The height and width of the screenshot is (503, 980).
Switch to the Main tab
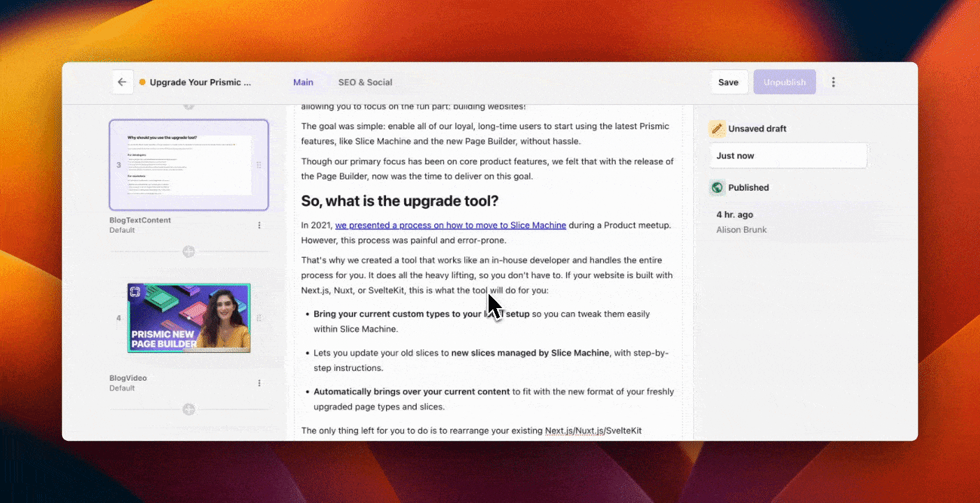[303, 82]
